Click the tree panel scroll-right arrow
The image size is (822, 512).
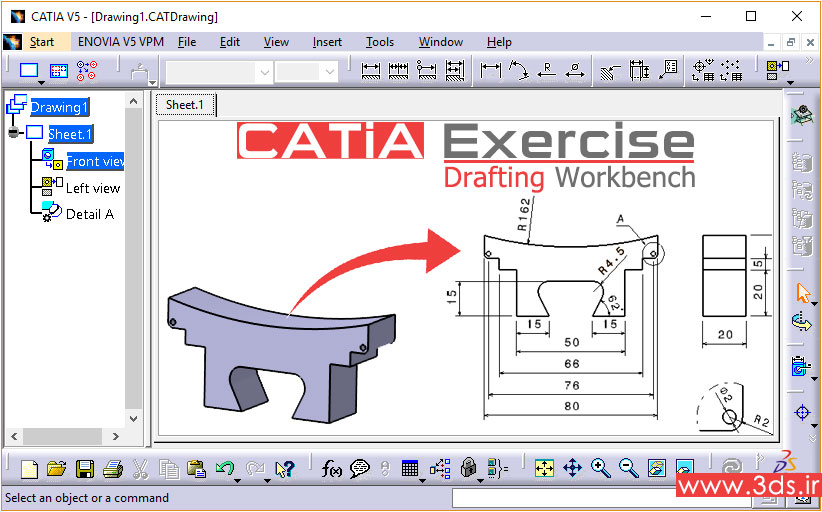(x=116, y=436)
